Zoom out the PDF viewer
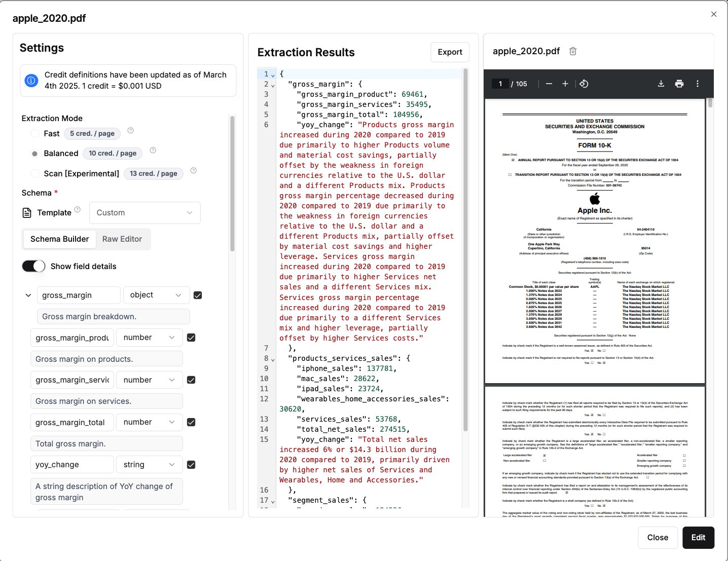 click(x=549, y=84)
